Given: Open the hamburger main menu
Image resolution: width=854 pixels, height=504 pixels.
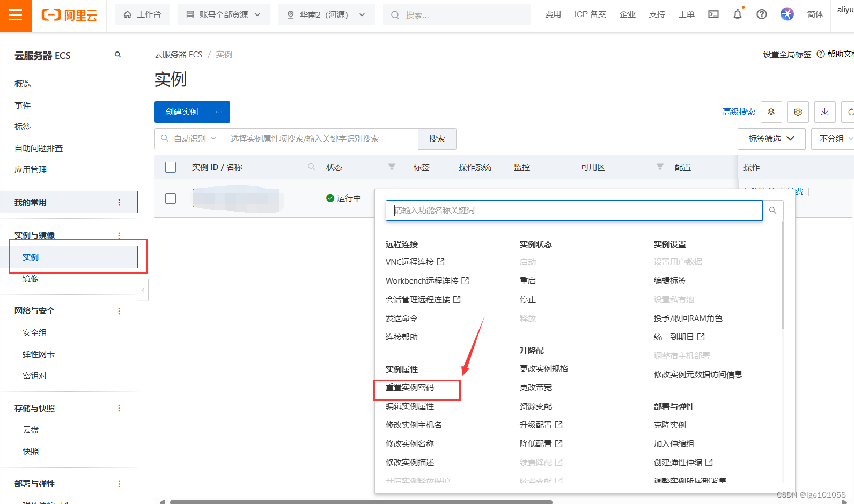Looking at the screenshot, I should tap(16, 15).
